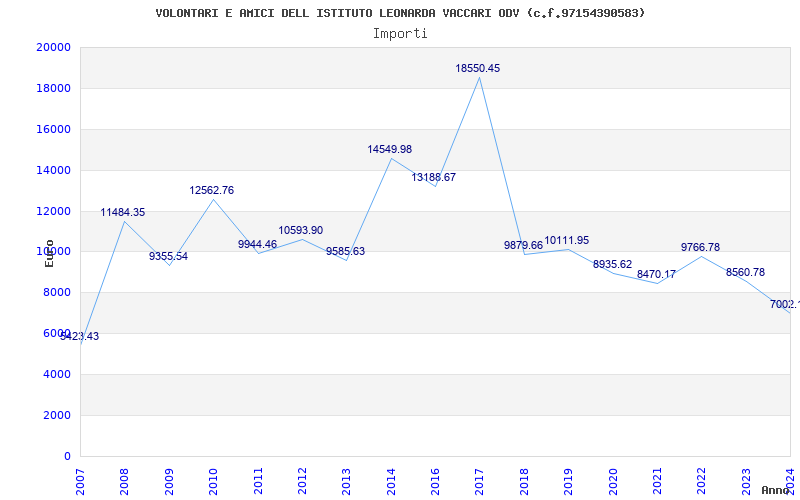Click the 10111.95 data label
The image size is (800, 500).
[x=567, y=240]
